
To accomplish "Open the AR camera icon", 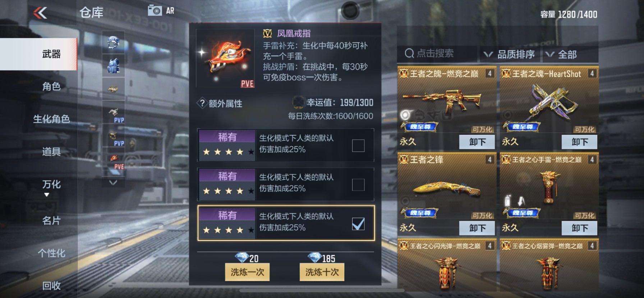I will point(155,10).
